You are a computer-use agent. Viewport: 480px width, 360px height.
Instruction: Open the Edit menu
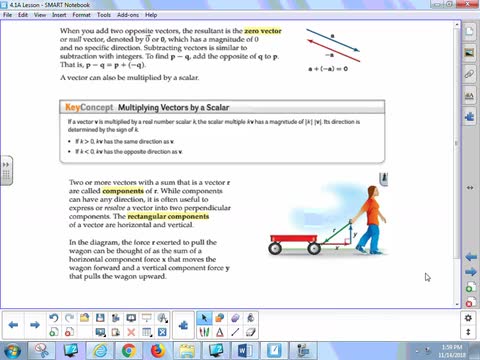[x=23, y=15]
